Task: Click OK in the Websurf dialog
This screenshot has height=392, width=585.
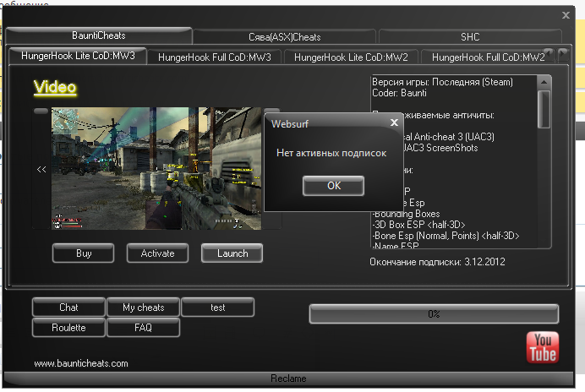Action: pyautogui.click(x=334, y=186)
